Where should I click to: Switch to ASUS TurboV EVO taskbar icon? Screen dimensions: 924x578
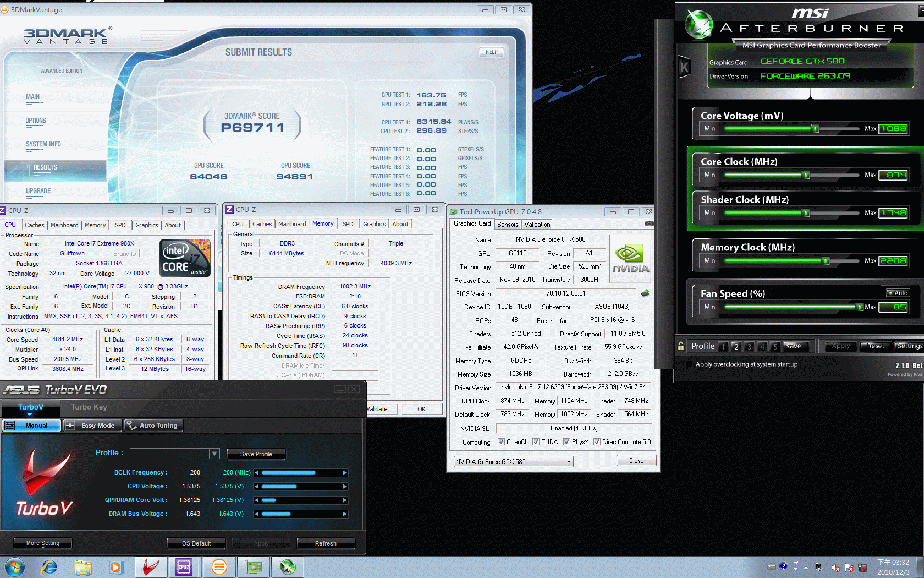[x=151, y=567]
